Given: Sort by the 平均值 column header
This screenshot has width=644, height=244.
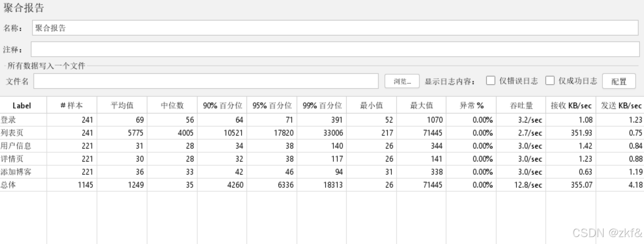Looking at the screenshot, I should (122, 106).
